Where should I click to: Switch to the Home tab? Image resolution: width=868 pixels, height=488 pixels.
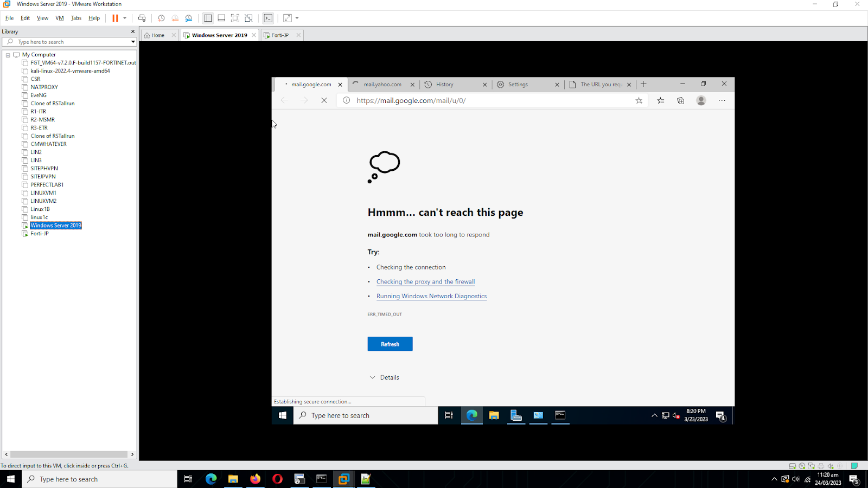[x=158, y=35]
